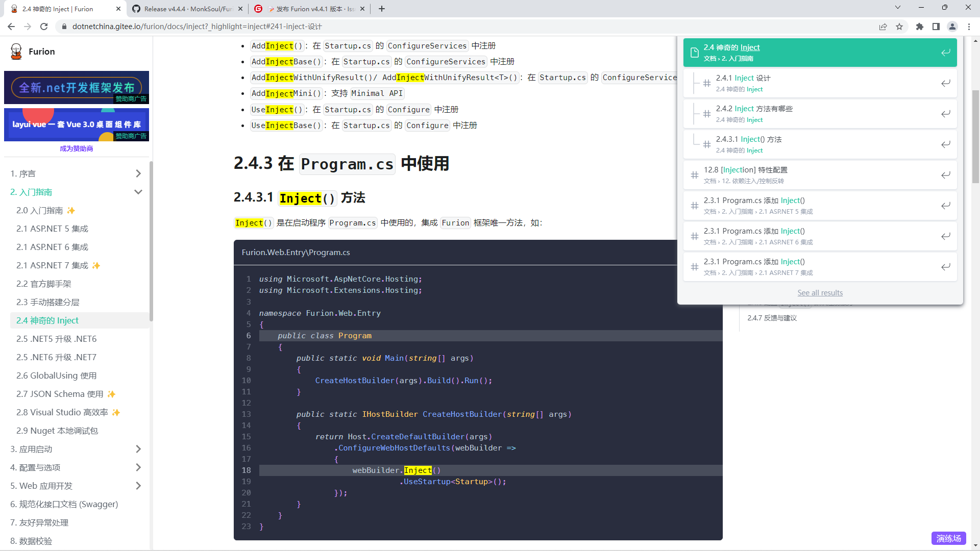
Task: Open '2.5 .NET5 升级 .NET6' in the sidebar
Action: (56, 339)
